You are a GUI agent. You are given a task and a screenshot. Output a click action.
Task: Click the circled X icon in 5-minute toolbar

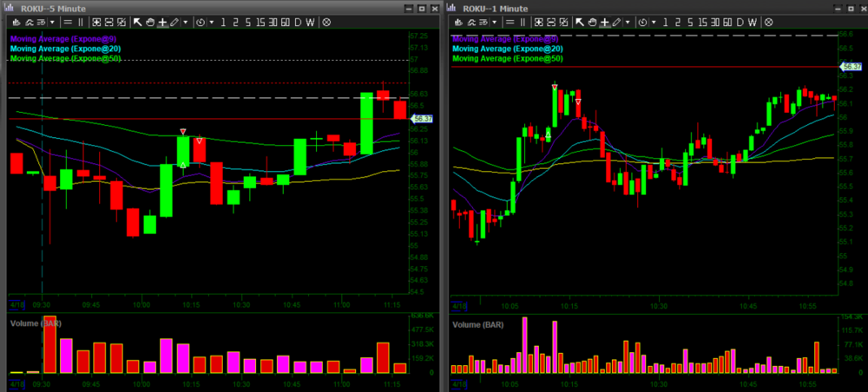point(326,22)
